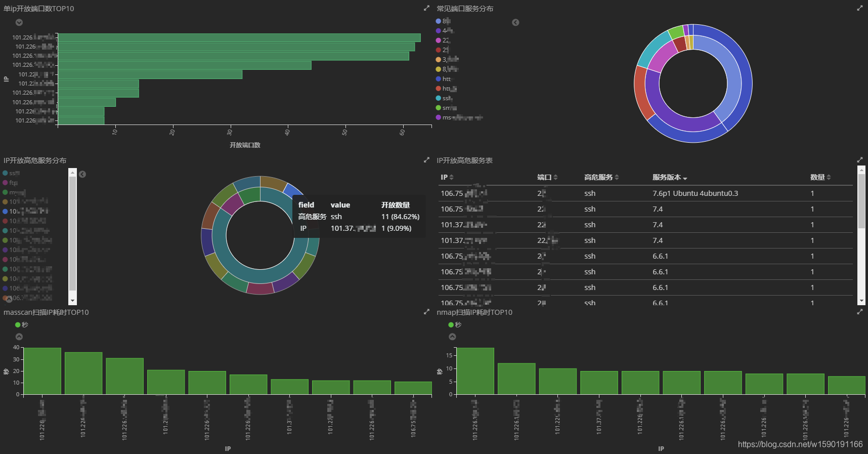Click the IP开放高危服务表 panel title
Screen dimensions: 868x454
(x=464, y=160)
